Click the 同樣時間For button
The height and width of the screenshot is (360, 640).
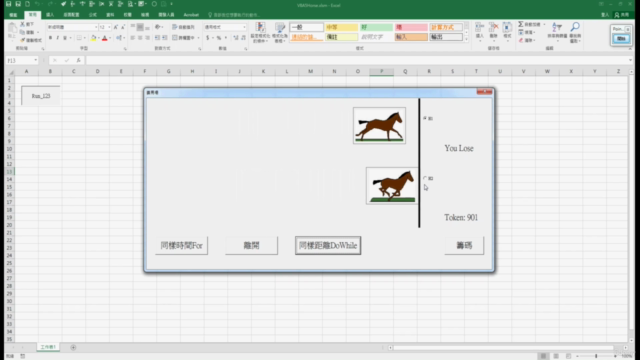pyautogui.click(x=182, y=245)
